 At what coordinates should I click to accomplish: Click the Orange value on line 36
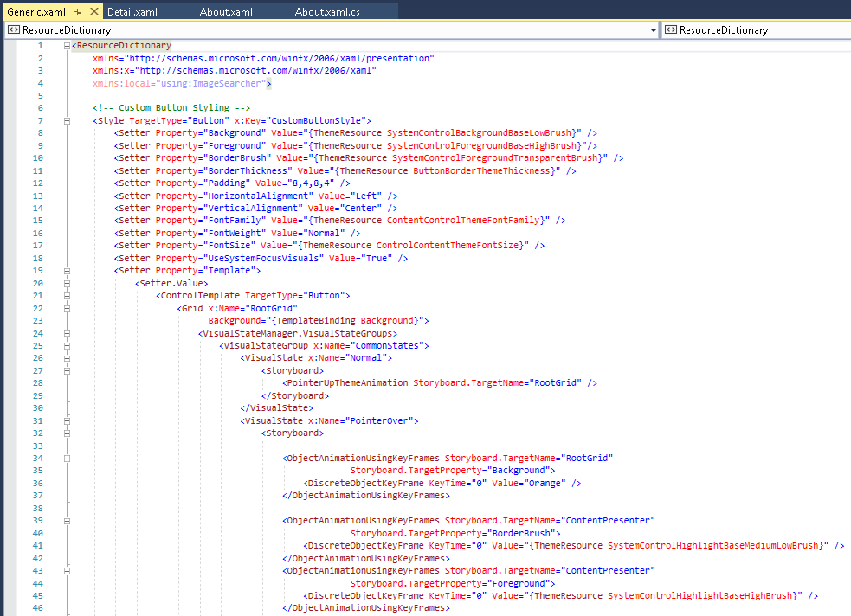click(x=545, y=483)
